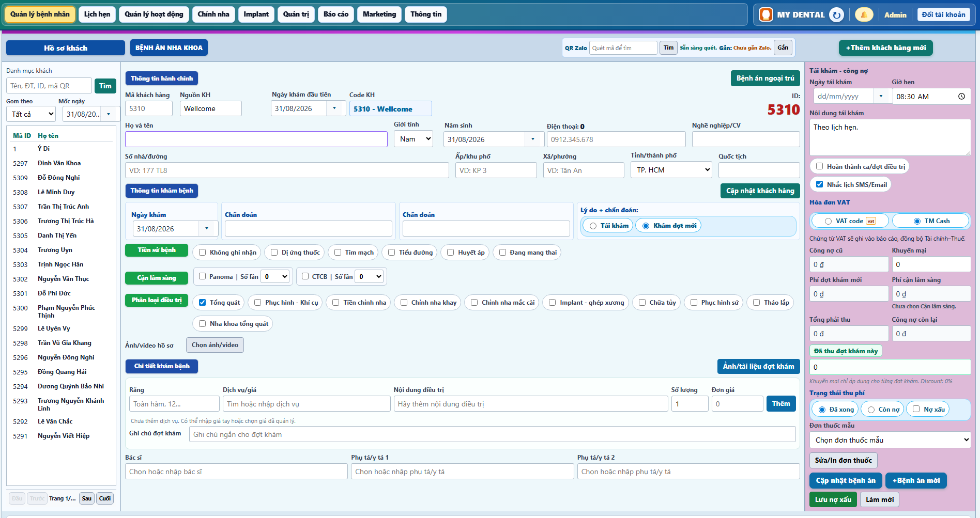
Task: Check the Tiểu đường checkbox
Action: coord(392,253)
